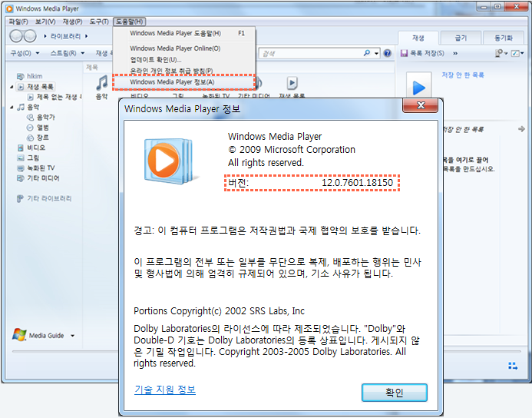Open the 도구(T) menu
This screenshot has width=532, height=418.
tap(99, 22)
